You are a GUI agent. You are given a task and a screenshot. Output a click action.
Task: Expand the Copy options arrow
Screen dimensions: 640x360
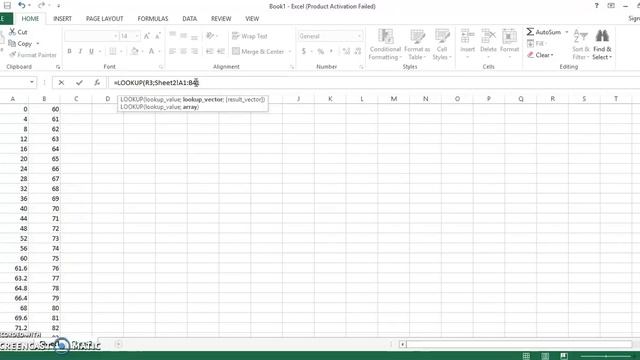(x=38, y=43)
